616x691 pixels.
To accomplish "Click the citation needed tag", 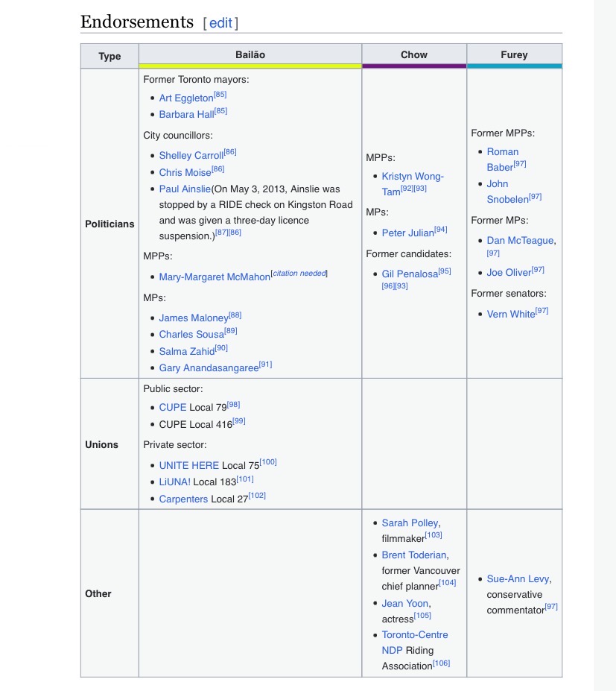I will click(x=299, y=274).
